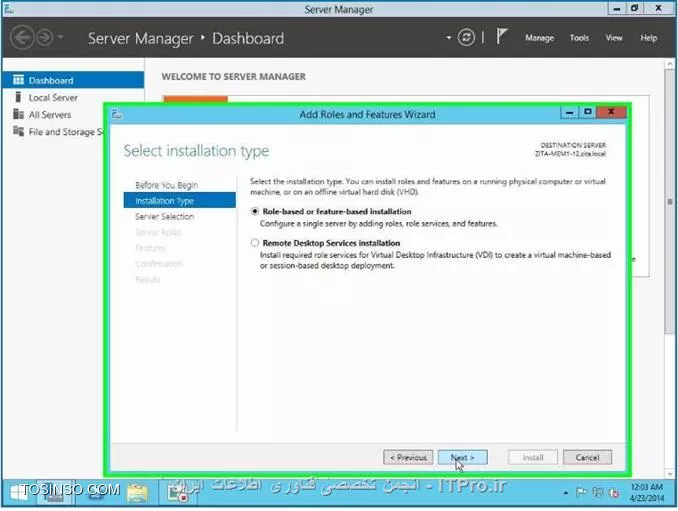The image size is (678, 511).
Task: Open the navigation history dropdown arrow
Action: pyautogui.click(x=60, y=37)
